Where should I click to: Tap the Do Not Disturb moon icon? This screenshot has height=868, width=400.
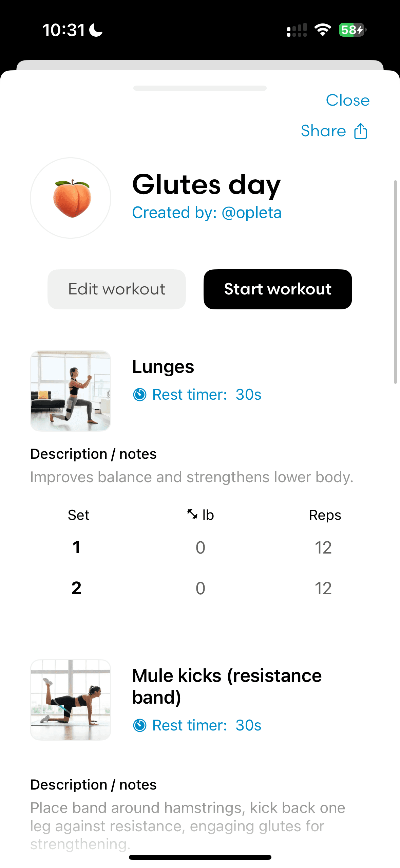(96, 30)
